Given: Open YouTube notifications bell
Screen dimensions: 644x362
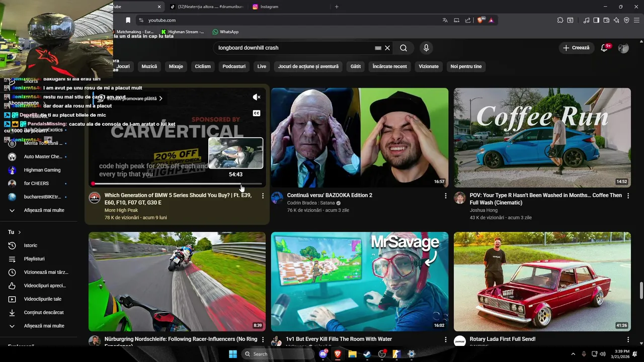Looking at the screenshot, I should coord(605,48).
